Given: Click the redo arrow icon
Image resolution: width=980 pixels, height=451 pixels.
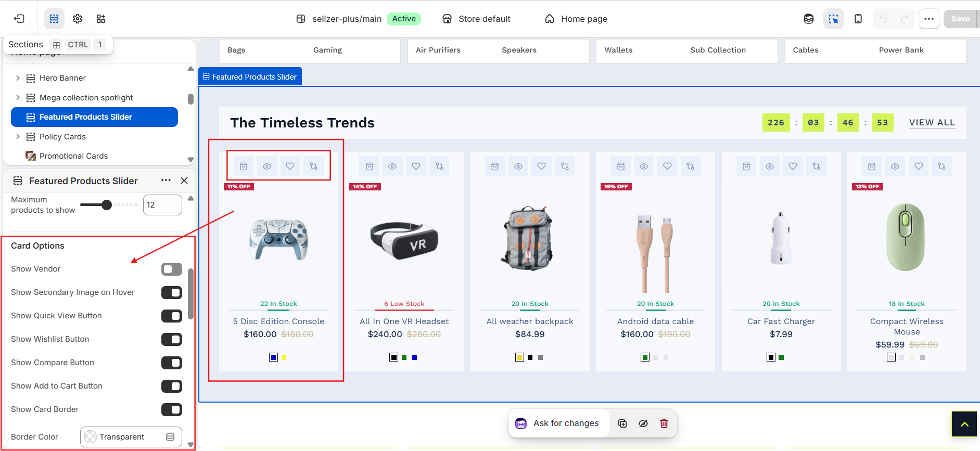Looking at the screenshot, I should click(905, 19).
